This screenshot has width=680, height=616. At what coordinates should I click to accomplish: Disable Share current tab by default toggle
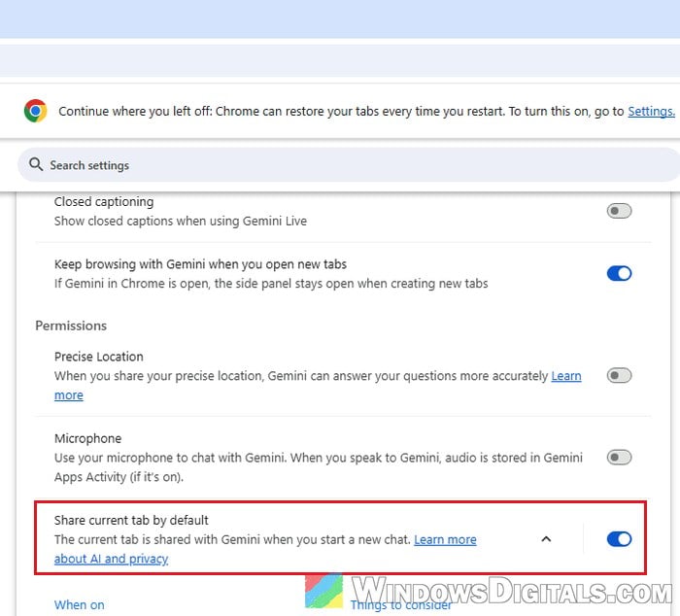pyautogui.click(x=619, y=539)
